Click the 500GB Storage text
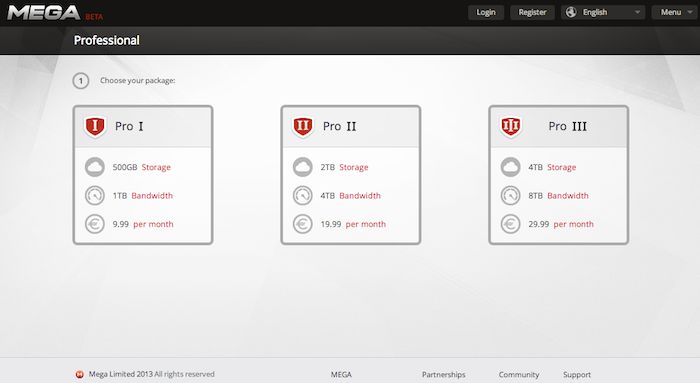700x383 pixels. click(142, 167)
